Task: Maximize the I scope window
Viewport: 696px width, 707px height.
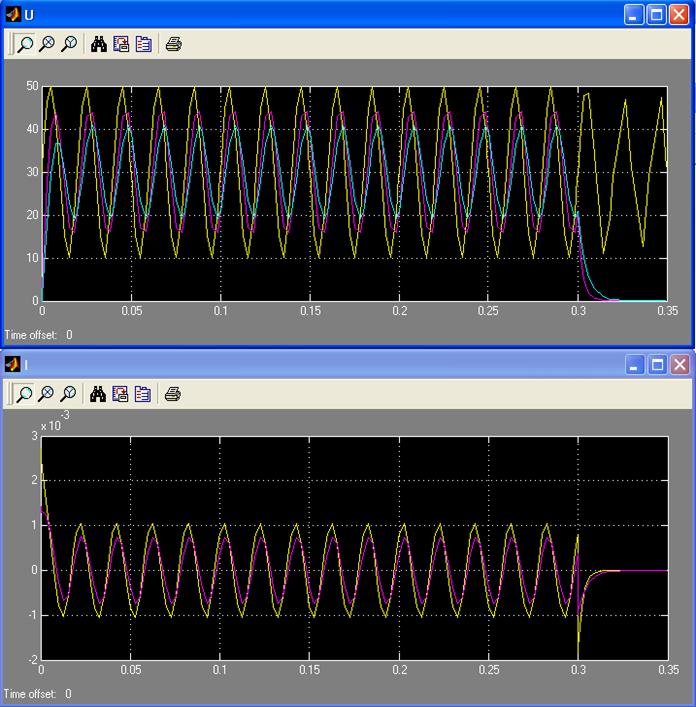Action: coord(657,365)
